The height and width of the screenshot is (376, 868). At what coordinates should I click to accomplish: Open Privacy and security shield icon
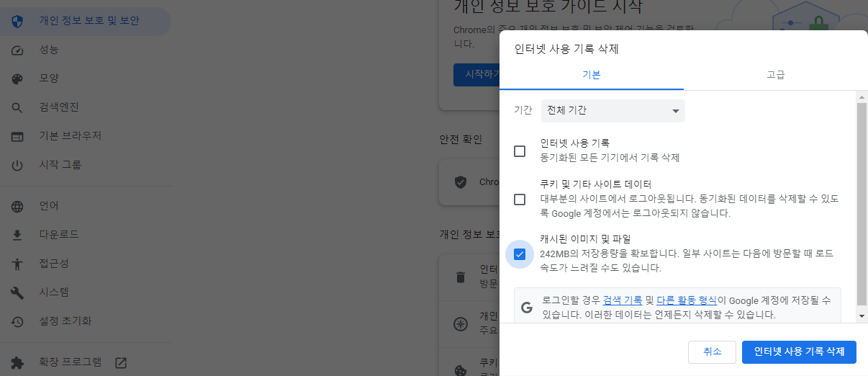[x=18, y=21]
